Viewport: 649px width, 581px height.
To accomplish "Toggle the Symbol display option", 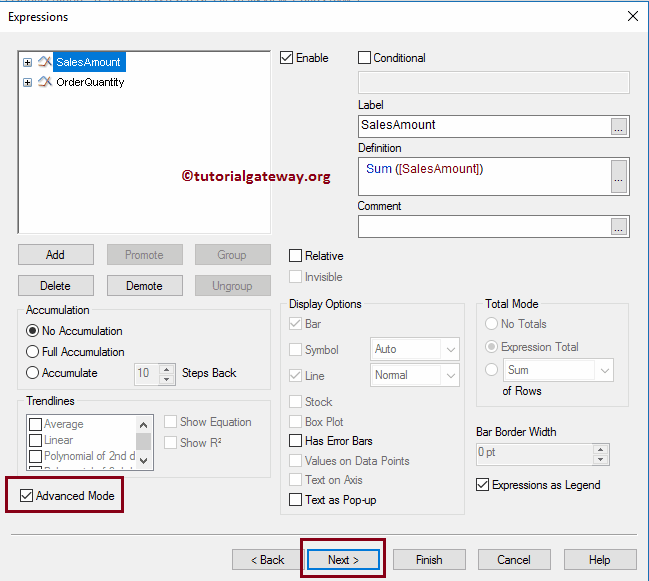I will tap(296, 350).
